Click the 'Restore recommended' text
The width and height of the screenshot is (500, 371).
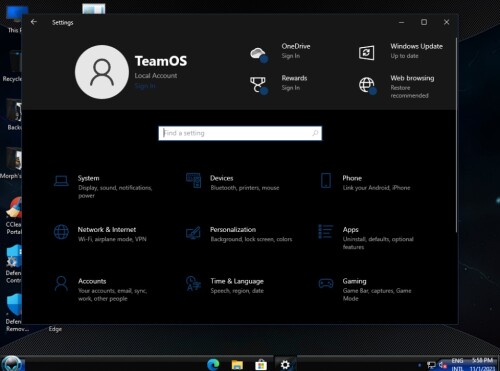point(410,92)
